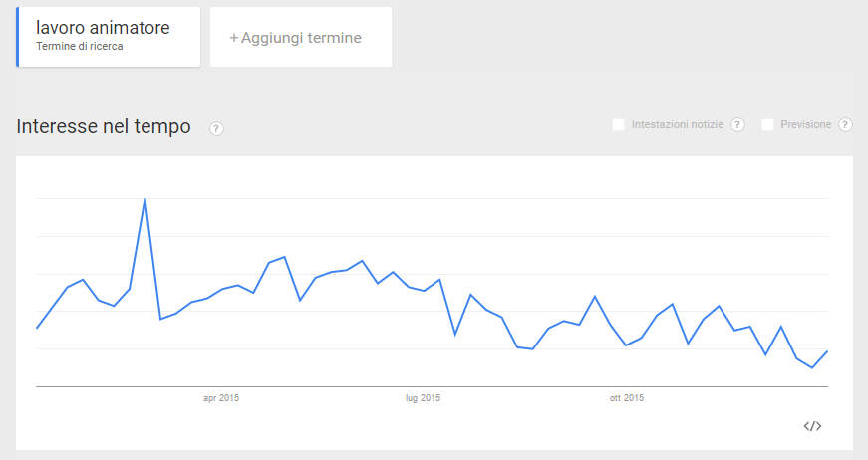This screenshot has height=460, width=868.
Task: Click the ott 2015 axis label
Action: pyautogui.click(x=627, y=398)
